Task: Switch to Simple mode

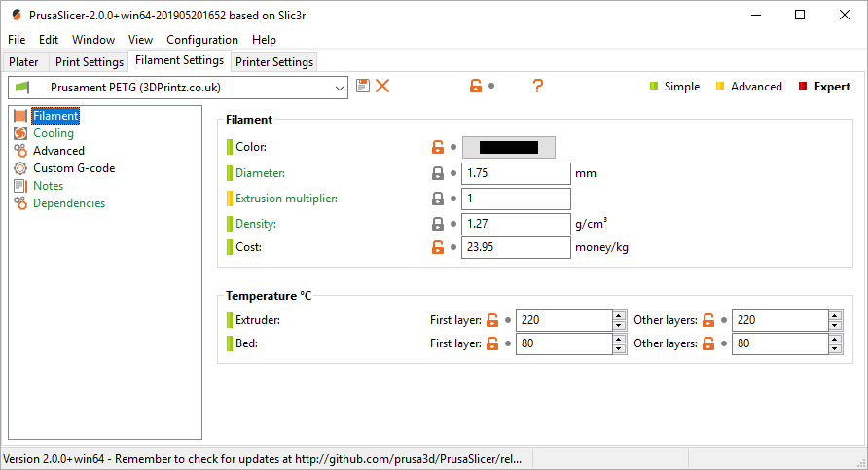Action: tap(674, 87)
